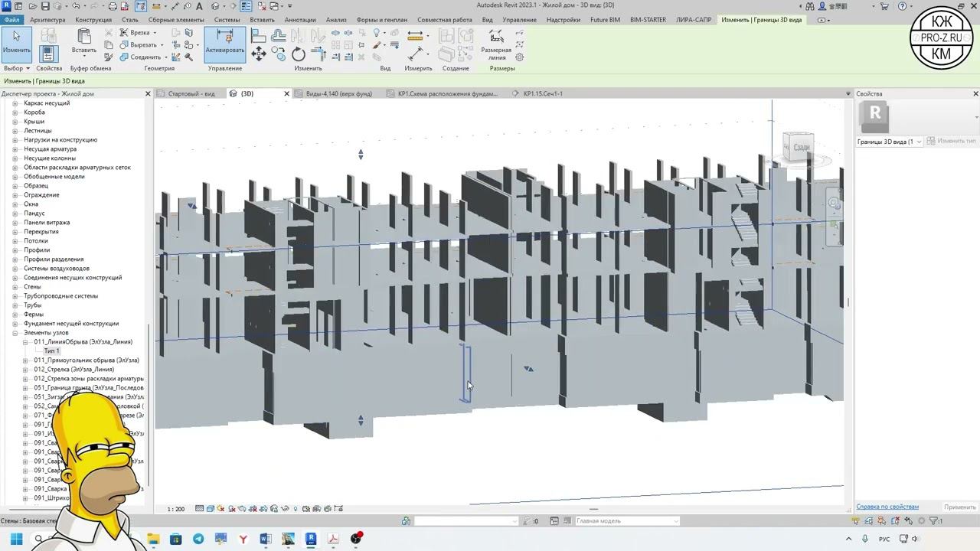This screenshot has height=551, width=980.
Task: Click the Move tool icon in ribbon
Action: pyautogui.click(x=259, y=54)
